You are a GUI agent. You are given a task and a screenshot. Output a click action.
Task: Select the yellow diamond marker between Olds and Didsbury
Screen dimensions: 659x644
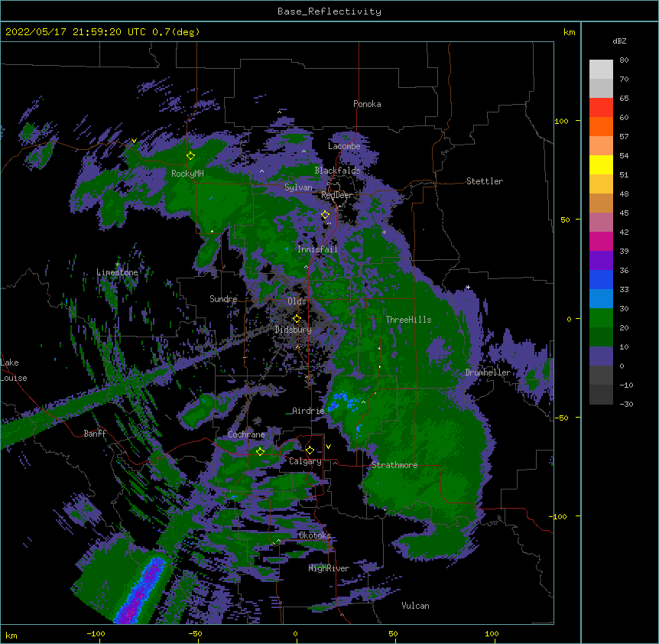click(297, 319)
